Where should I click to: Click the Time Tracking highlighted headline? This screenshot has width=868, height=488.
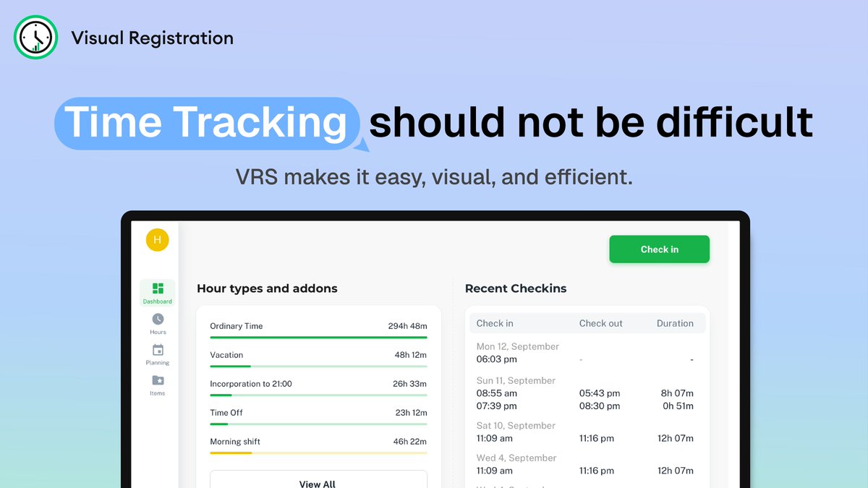[x=207, y=123]
